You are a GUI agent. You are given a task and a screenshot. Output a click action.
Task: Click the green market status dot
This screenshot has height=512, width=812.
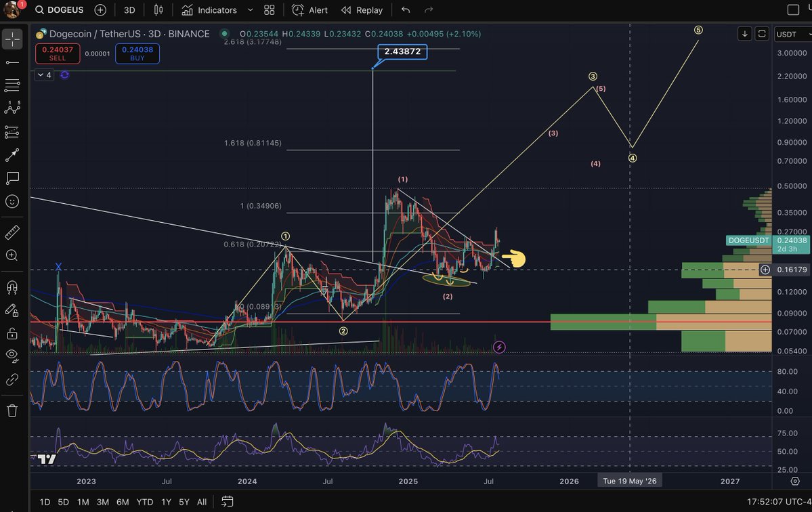(x=224, y=34)
